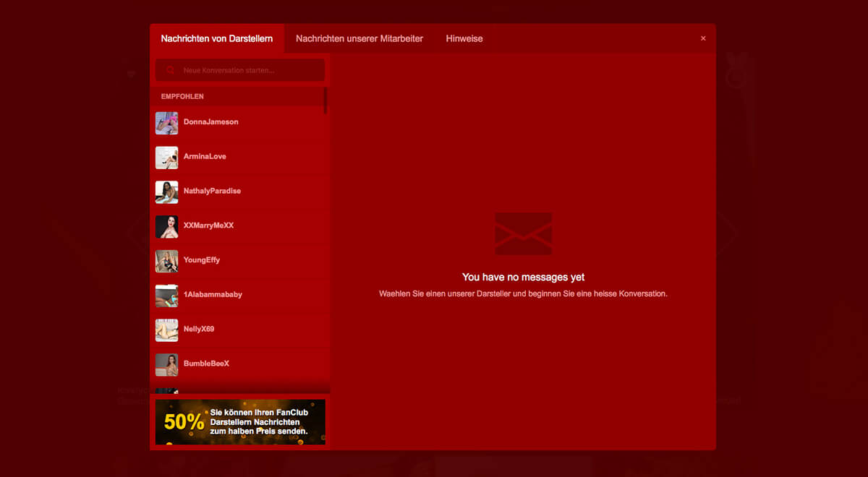Select YoungEffy's avatar image
868x477 pixels.
coord(166,261)
